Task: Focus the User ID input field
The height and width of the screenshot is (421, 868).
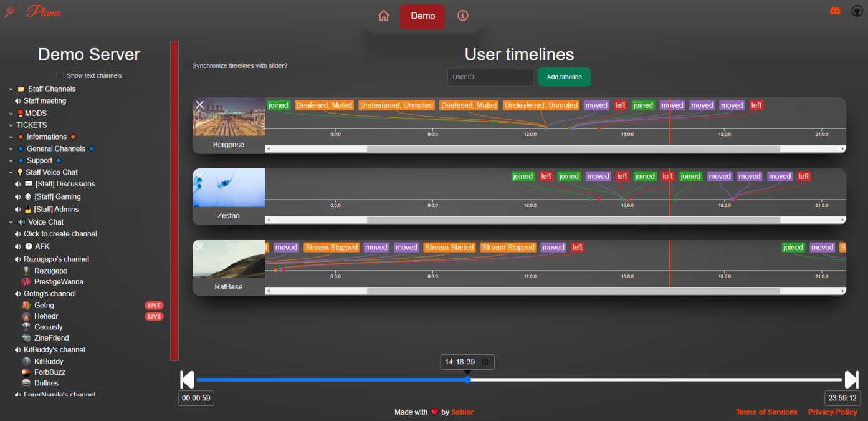Action: (490, 77)
